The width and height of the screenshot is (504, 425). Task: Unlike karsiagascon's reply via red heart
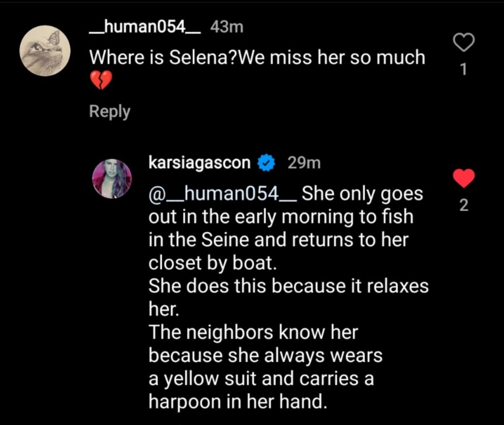click(463, 178)
